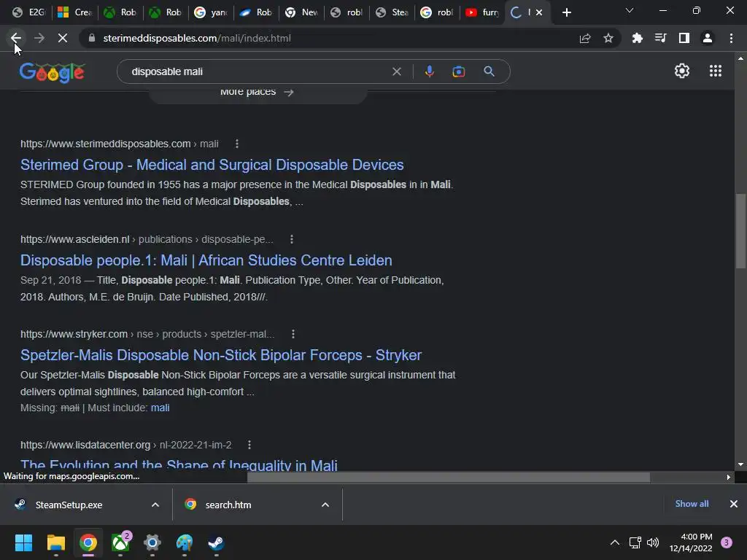Switch to the Stea tab

point(392,12)
